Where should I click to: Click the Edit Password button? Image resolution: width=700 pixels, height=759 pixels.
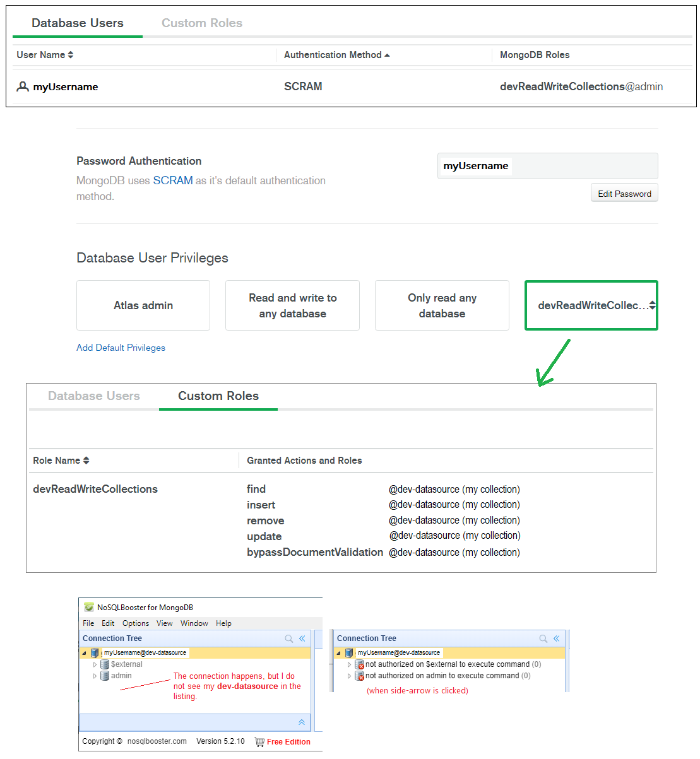(x=624, y=194)
